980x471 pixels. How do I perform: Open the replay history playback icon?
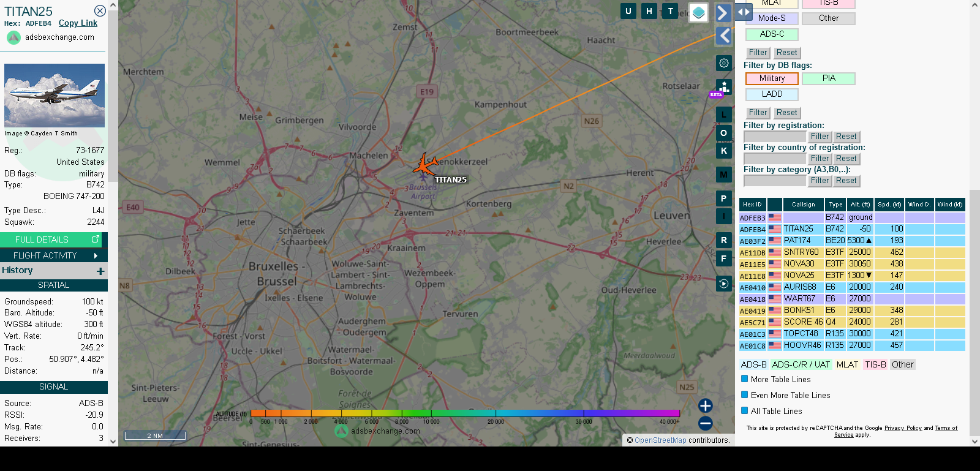(724, 284)
